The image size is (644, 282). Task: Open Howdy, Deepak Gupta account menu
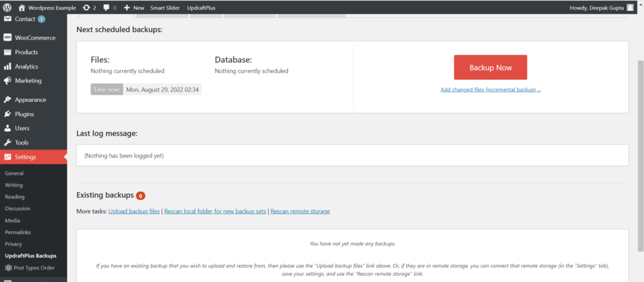[601, 8]
